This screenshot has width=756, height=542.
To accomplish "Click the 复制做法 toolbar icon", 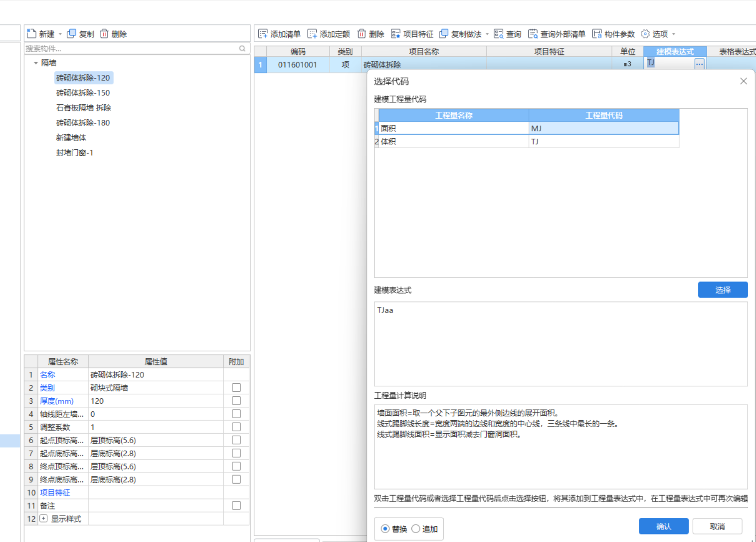I will [443, 33].
